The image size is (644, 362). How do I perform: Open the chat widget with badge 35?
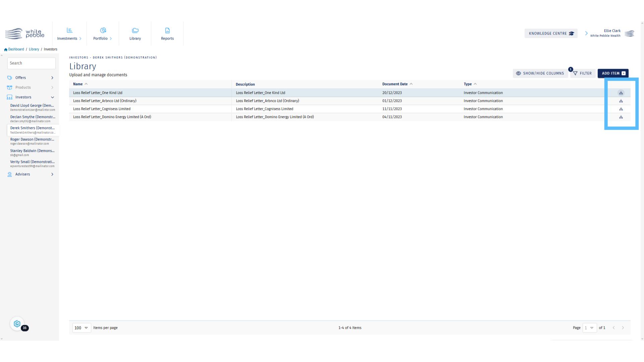click(17, 324)
